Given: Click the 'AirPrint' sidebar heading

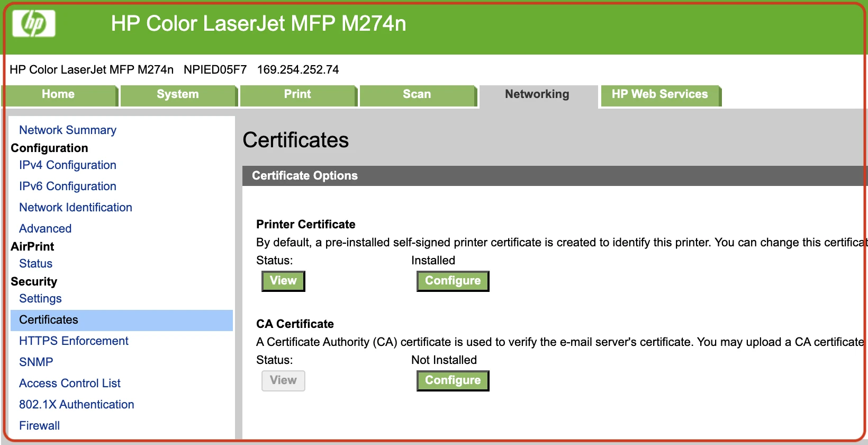Looking at the screenshot, I should (32, 247).
